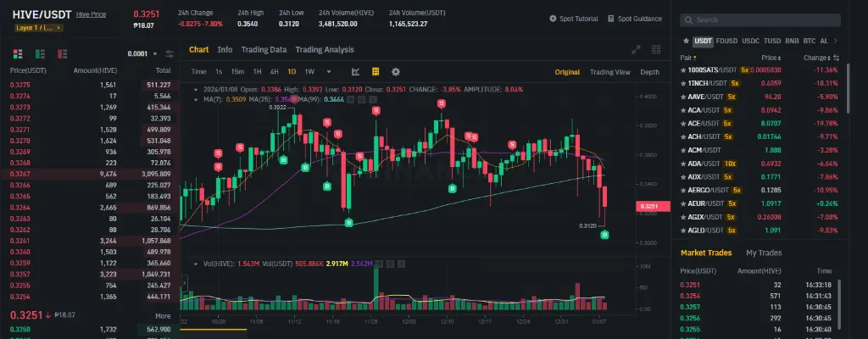This screenshot has height=339, width=868.
Task: Select BTC quote market tab
Action: (810, 41)
